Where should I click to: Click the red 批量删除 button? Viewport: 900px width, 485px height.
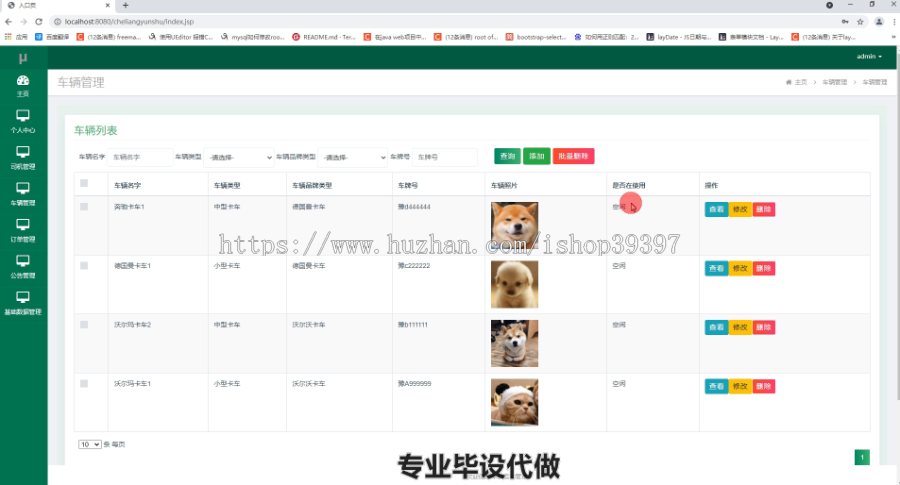coord(573,156)
